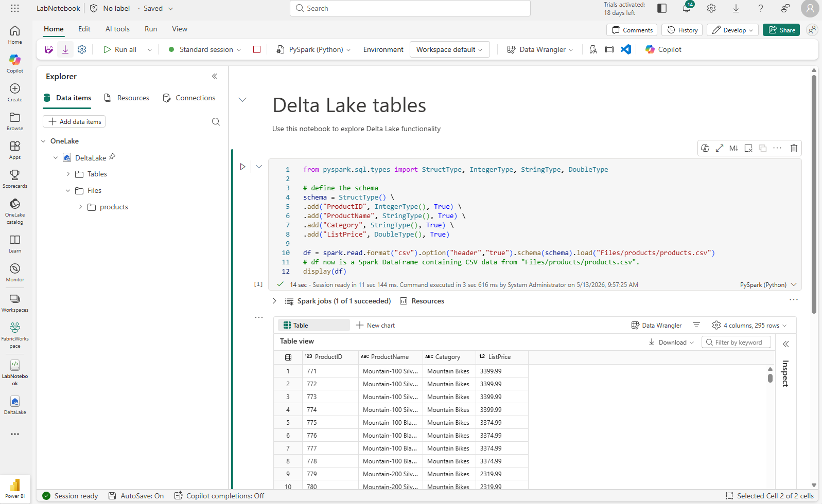Viewport: 822px width, 504px height.
Task: Open OneLake catalog in the sidebar
Action: pyautogui.click(x=15, y=211)
